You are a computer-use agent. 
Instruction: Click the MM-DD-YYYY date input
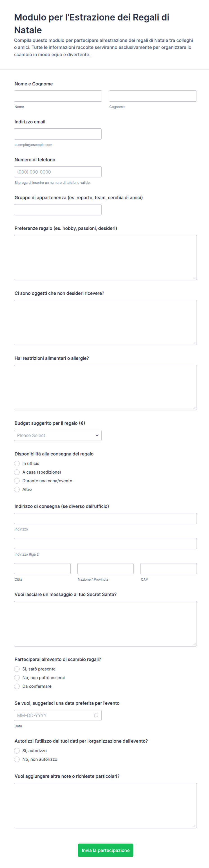click(58, 715)
